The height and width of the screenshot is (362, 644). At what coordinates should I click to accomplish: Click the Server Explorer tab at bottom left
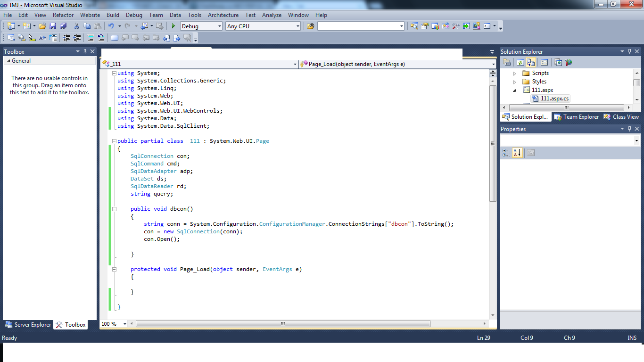28,324
